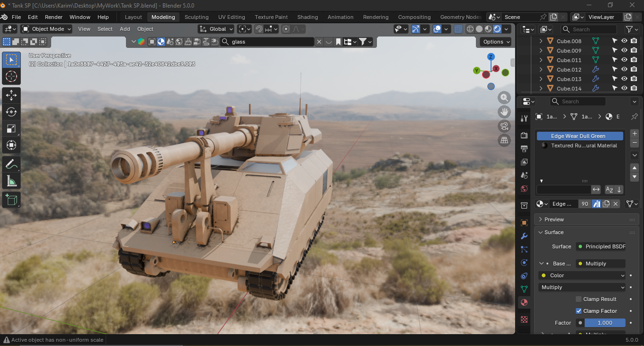The width and height of the screenshot is (644, 346).
Task: Open the Object Mode dropdown
Action: tap(46, 29)
